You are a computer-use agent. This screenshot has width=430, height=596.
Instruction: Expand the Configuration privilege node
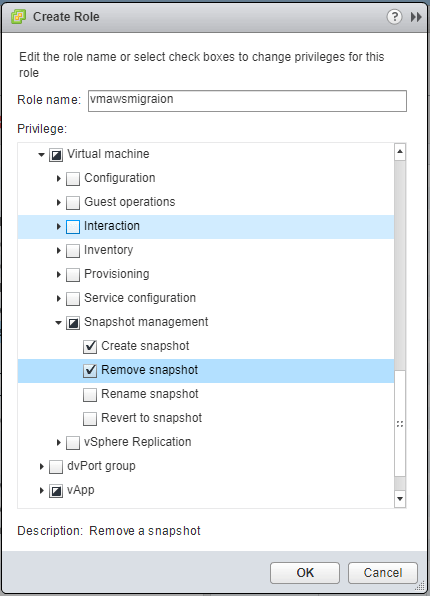click(59, 178)
